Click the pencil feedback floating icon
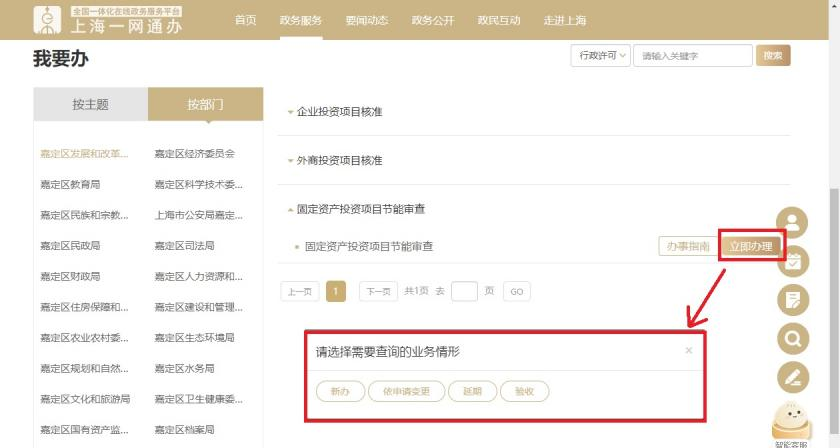 coord(793,377)
